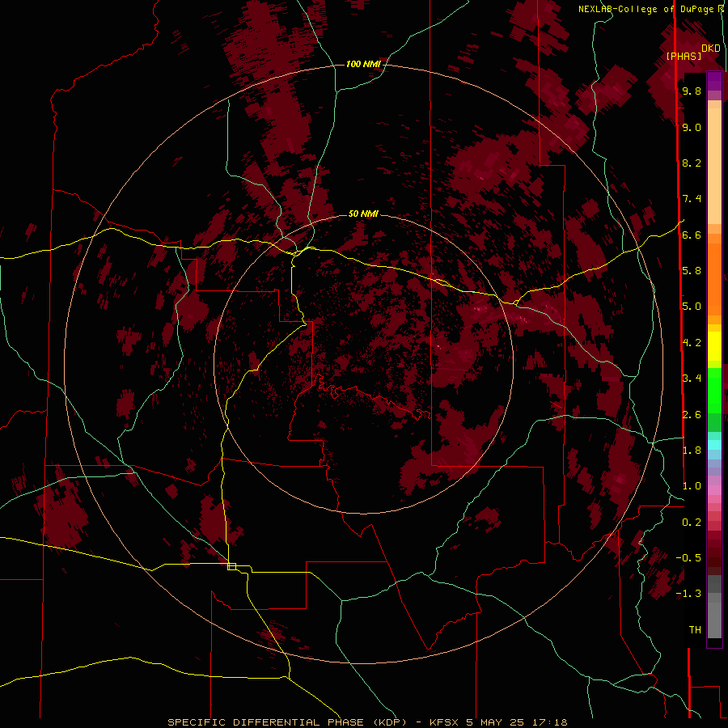Viewport: 728px width, 728px height.
Task: Pick the cyan segment of the color bar
Action: click(x=714, y=445)
